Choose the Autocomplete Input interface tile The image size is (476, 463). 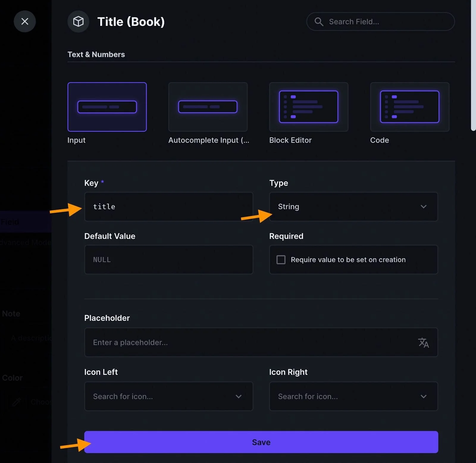(x=208, y=107)
